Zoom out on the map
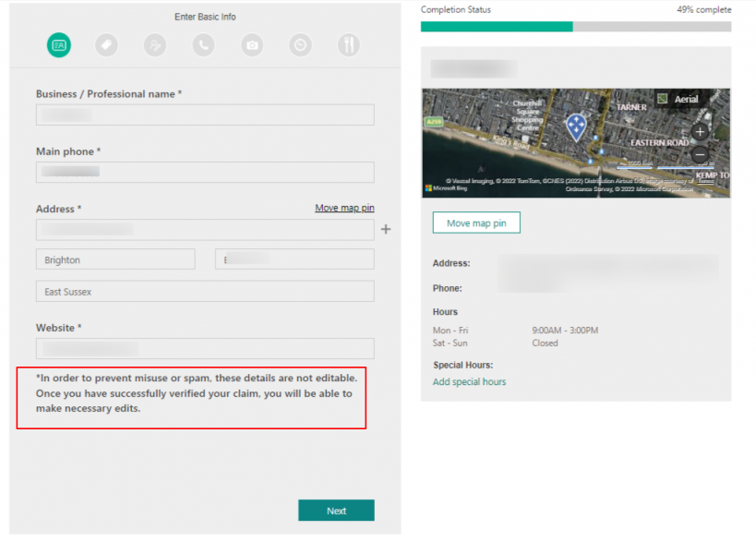 tap(699, 153)
